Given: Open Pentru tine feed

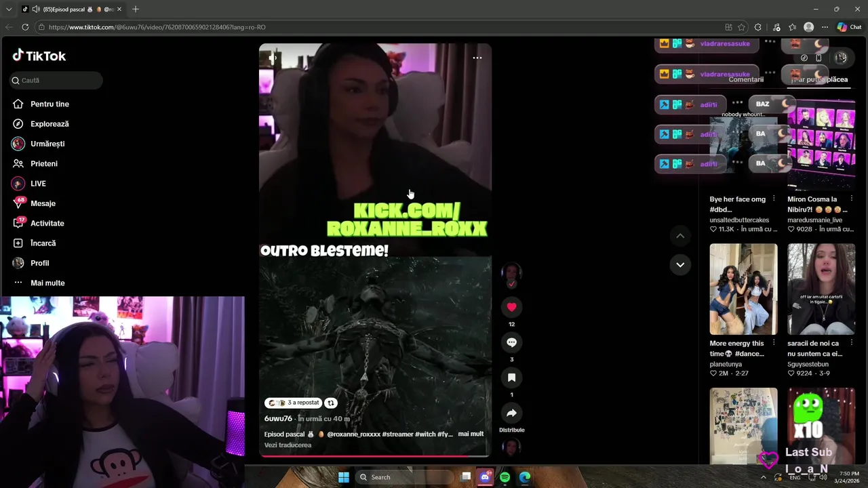Looking at the screenshot, I should coord(41,104).
